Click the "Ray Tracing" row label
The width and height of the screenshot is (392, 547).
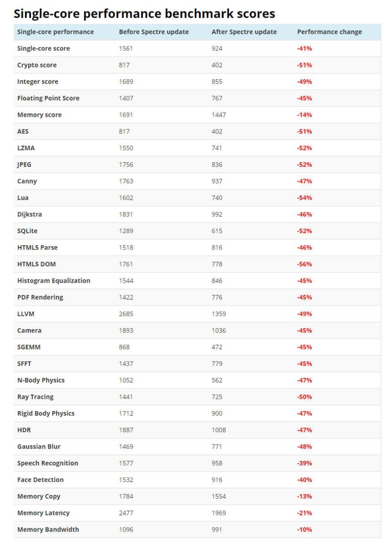[36, 397]
